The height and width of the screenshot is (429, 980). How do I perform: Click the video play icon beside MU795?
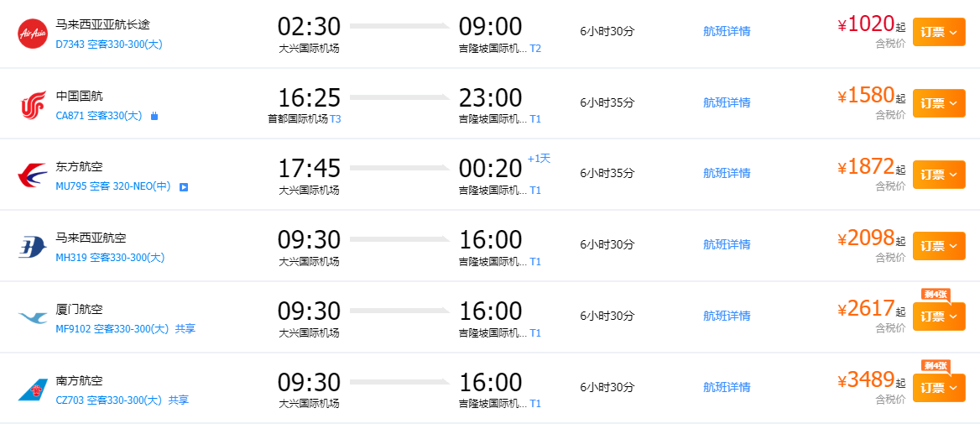click(x=184, y=186)
